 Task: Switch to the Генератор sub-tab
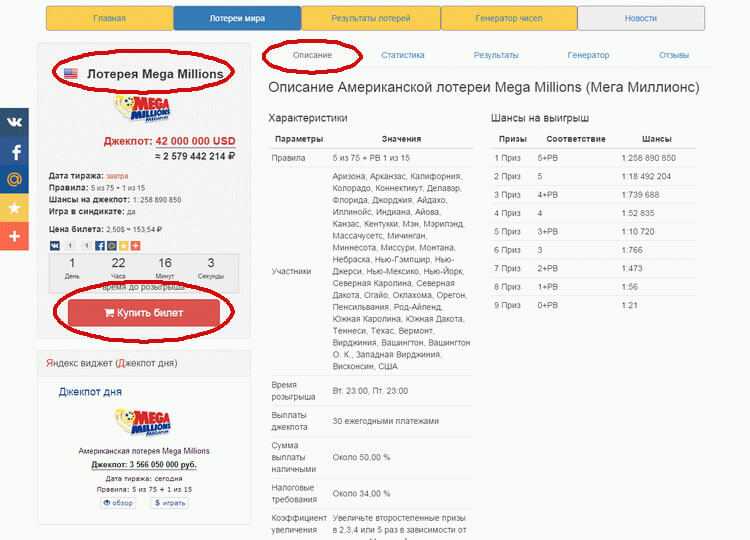(x=588, y=55)
